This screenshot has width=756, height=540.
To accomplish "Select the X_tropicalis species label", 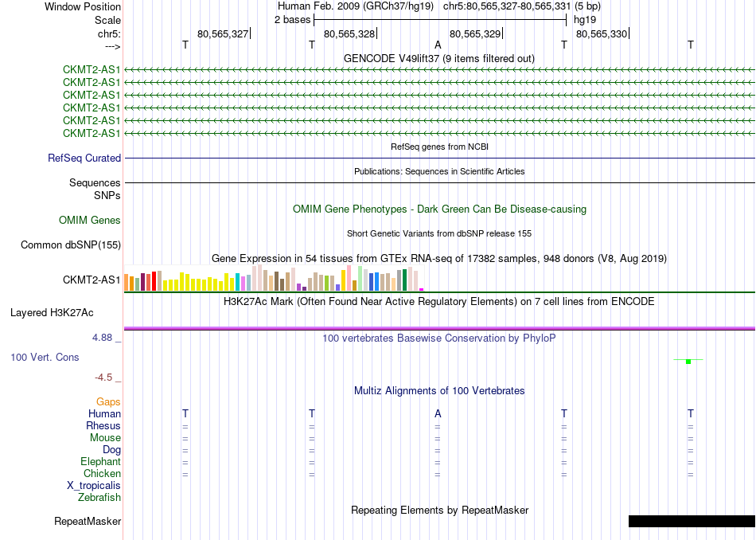I will [x=94, y=486].
